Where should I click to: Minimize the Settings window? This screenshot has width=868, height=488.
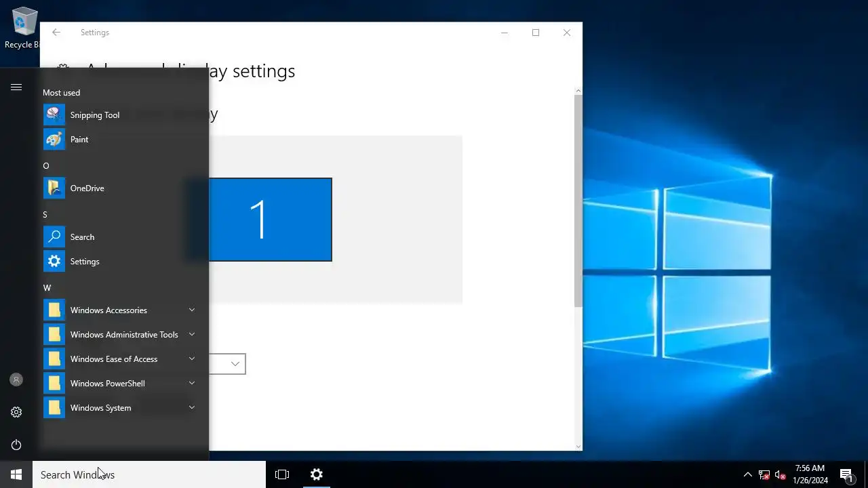pos(505,33)
